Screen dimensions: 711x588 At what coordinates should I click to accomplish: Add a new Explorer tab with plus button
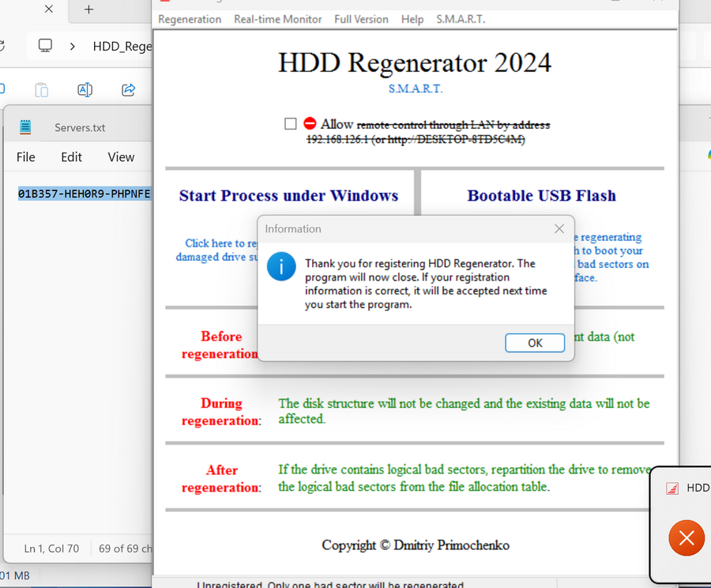click(x=88, y=9)
